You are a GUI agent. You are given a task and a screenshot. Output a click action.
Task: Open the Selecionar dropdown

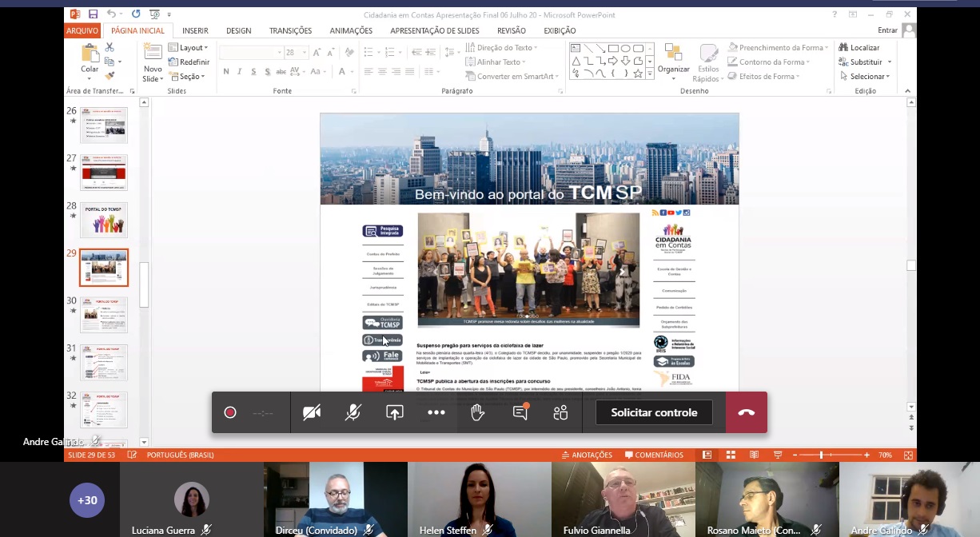click(x=866, y=77)
